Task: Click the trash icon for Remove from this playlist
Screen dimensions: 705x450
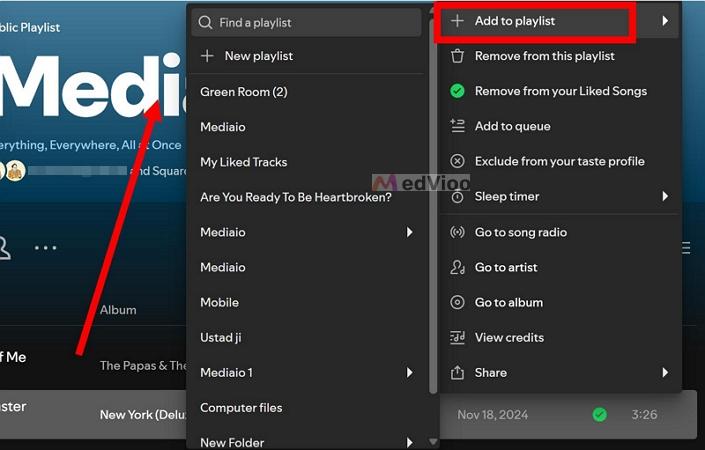Action: coord(457,56)
